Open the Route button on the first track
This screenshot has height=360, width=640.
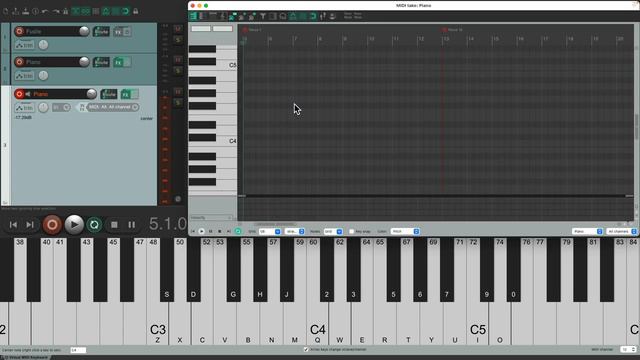coord(101,31)
